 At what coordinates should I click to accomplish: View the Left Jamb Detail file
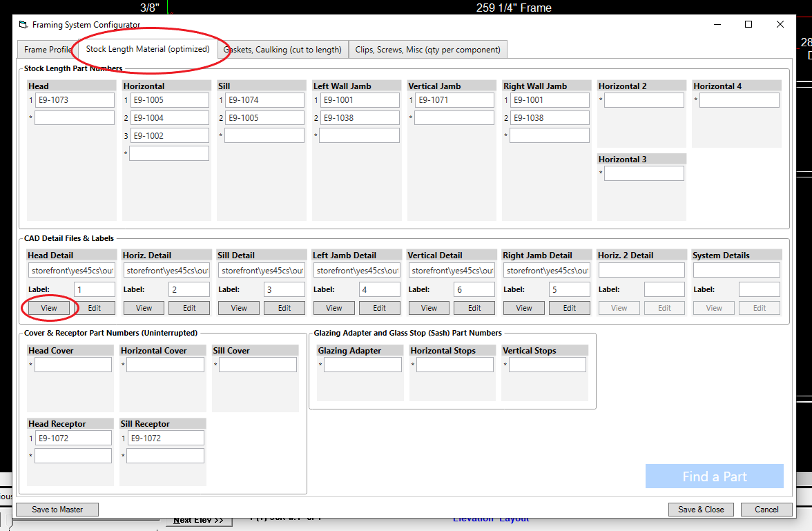click(x=334, y=308)
